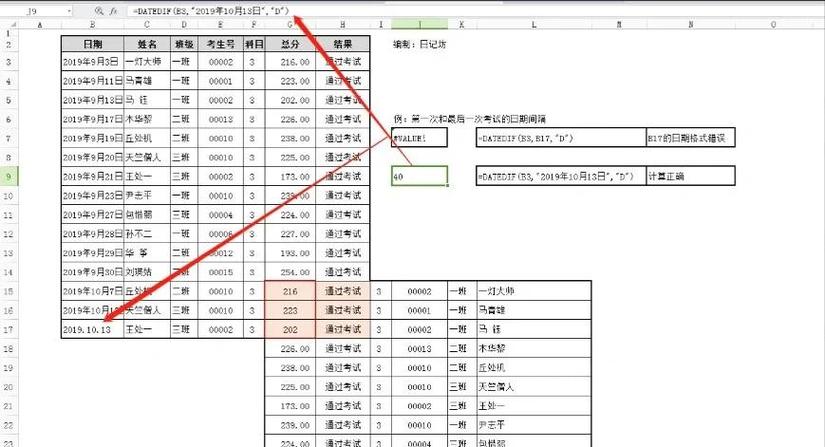
Task: Click the Name Box showing J9
Action: (x=34, y=10)
